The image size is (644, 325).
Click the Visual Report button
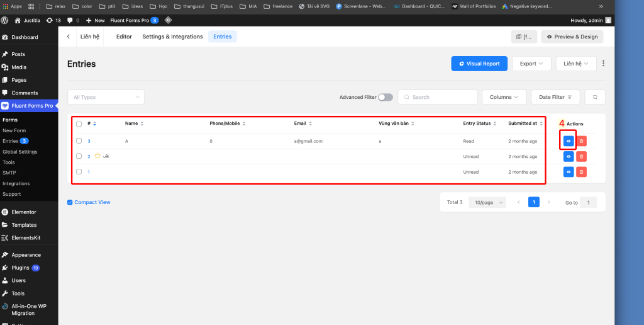[479, 64]
